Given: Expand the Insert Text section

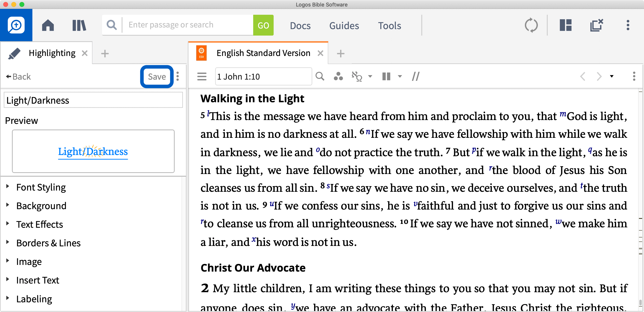Looking at the screenshot, I should pos(7,279).
